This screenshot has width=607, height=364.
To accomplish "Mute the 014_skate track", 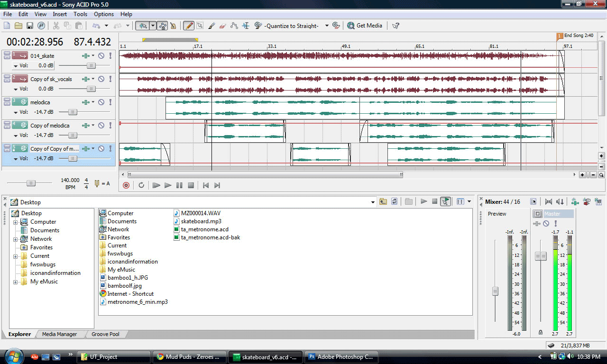I will click(101, 55).
